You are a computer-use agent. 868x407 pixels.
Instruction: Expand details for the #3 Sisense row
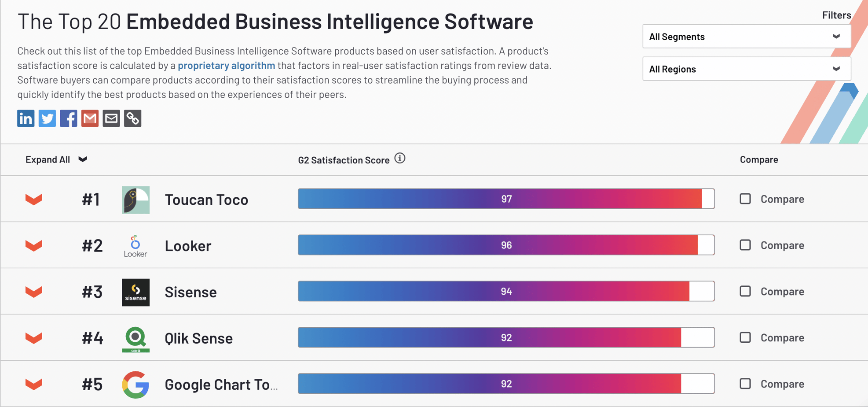pyautogui.click(x=34, y=291)
